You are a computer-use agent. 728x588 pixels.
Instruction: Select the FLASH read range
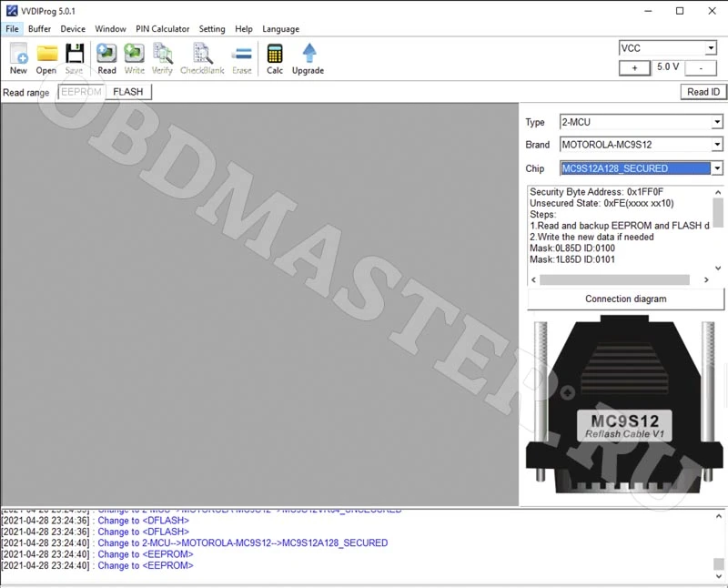pos(128,92)
